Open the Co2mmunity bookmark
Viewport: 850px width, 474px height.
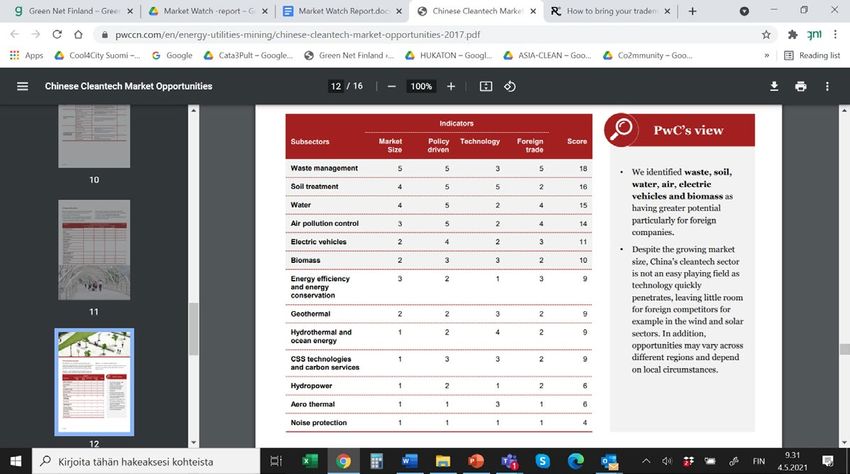(x=647, y=55)
